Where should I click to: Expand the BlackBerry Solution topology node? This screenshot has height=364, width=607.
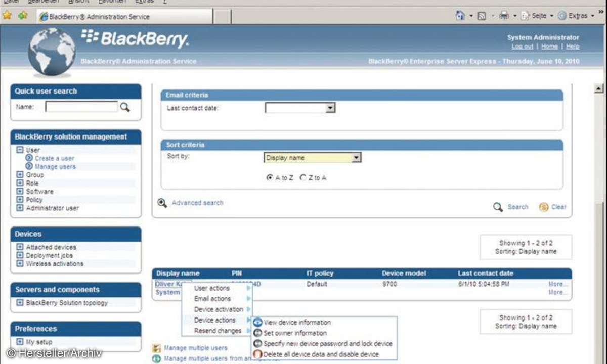pyautogui.click(x=20, y=303)
